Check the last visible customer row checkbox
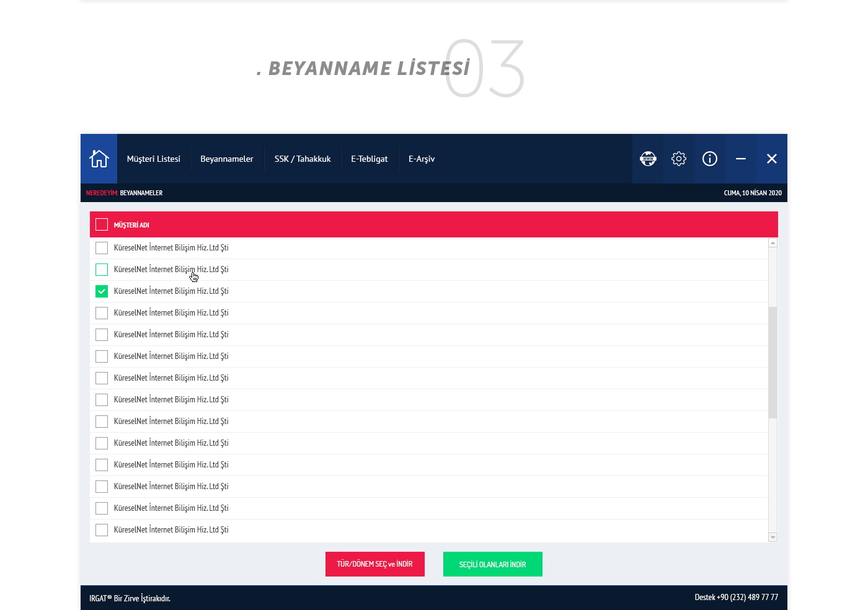Screen dimensions: 868x610 point(102,530)
